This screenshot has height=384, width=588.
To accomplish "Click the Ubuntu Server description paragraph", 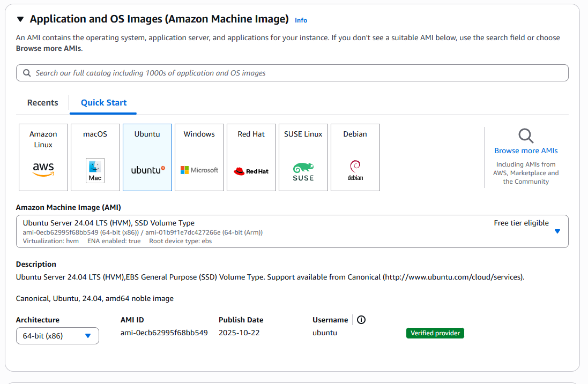I will tap(270, 277).
